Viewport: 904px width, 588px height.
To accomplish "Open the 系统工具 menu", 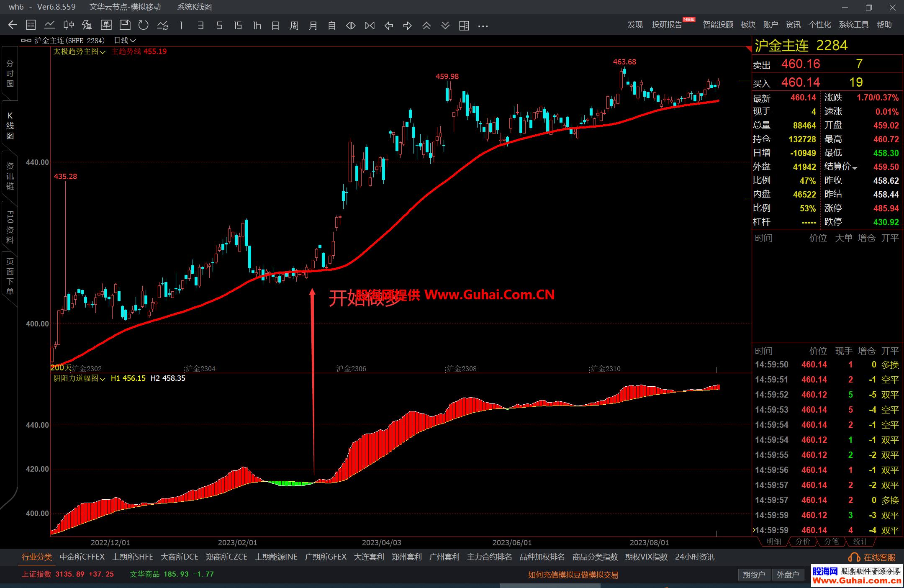I will point(853,25).
